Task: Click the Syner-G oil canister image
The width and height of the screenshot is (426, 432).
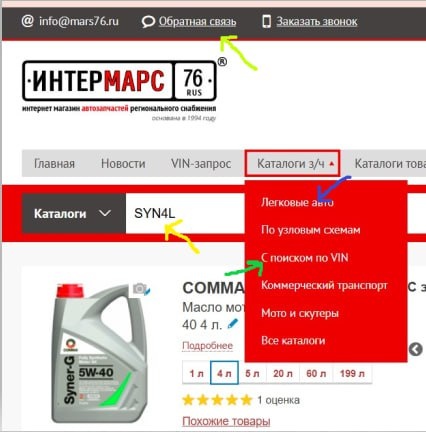Action: pyautogui.click(x=100, y=353)
